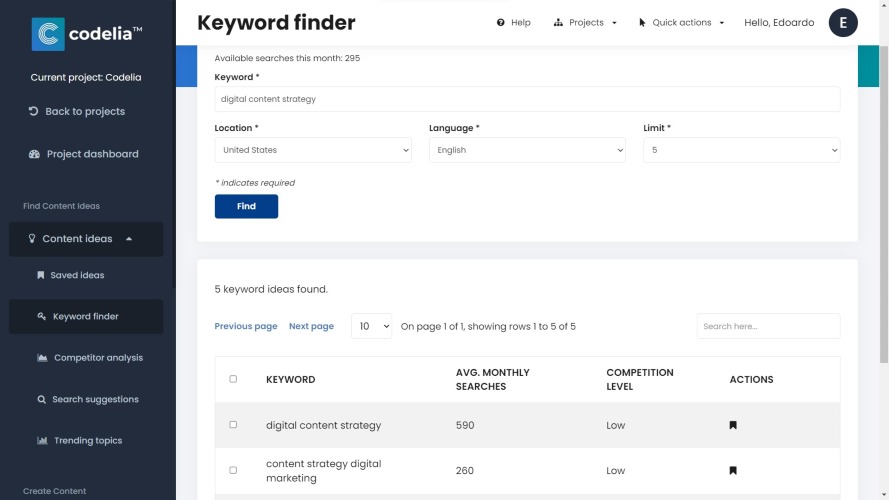Viewport: 889px width, 500px height.
Task: Open the Limit dropdown
Action: (741, 150)
